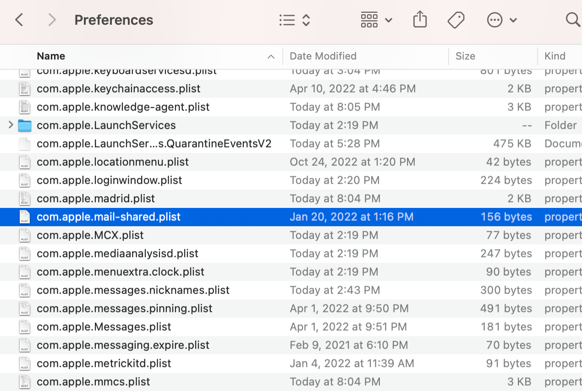Viewport: 582px width, 392px height.
Task: Expand the com.apple.LaunchServices folder
Action: [x=11, y=125]
